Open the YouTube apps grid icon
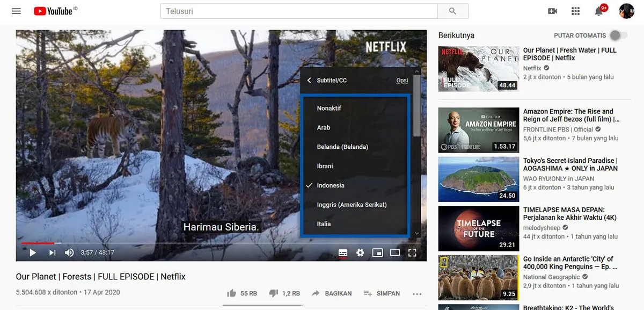Viewport: 644px width, 310px height. (x=575, y=10)
